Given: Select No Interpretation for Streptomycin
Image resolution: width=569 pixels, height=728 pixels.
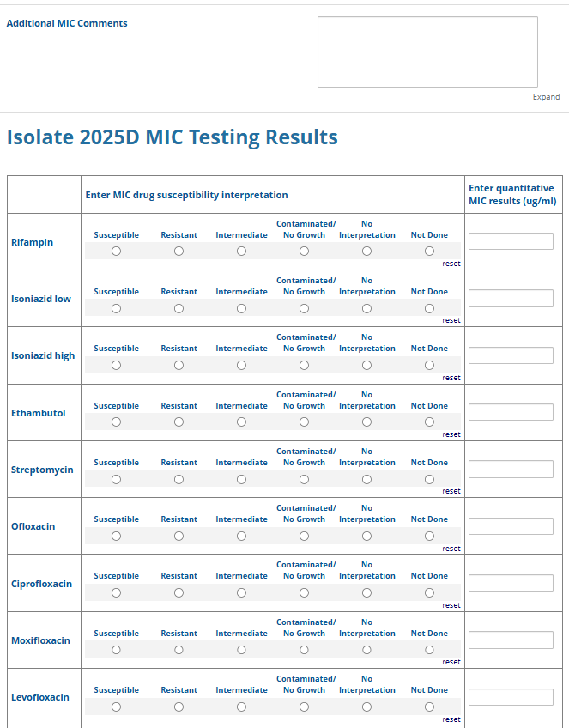Looking at the screenshot, I should [366, 479].
